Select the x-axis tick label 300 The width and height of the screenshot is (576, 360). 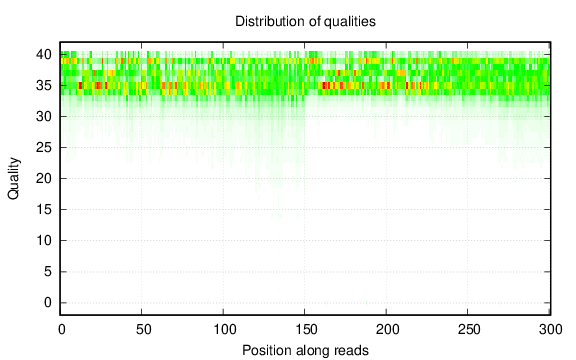point(550,330)
